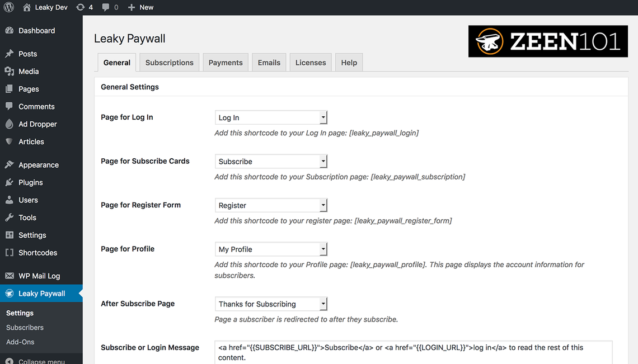Open the After Subscribe Page dropdown
Viewport: 638px width, 364px height.
pos(271,304)
